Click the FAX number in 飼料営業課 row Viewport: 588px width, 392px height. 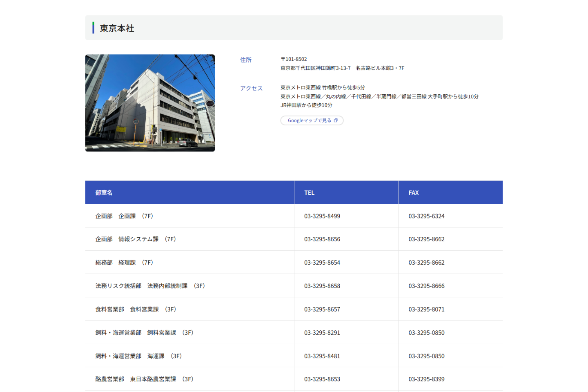426,333
